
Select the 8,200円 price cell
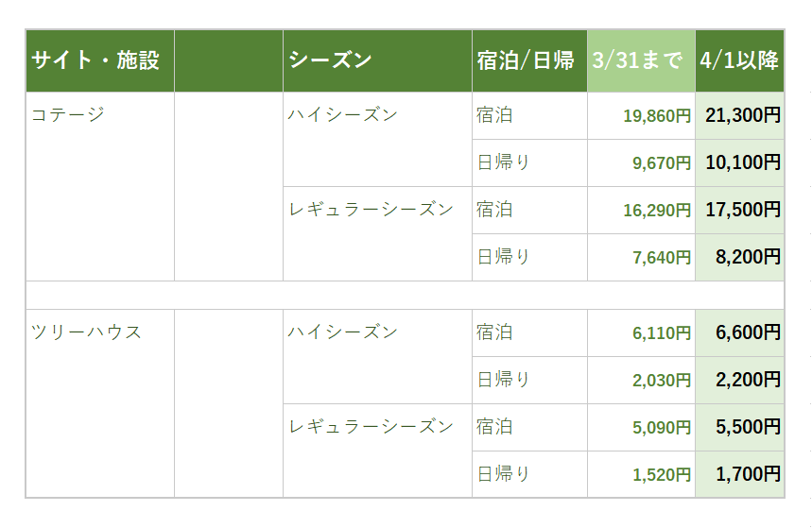point(748,257)
